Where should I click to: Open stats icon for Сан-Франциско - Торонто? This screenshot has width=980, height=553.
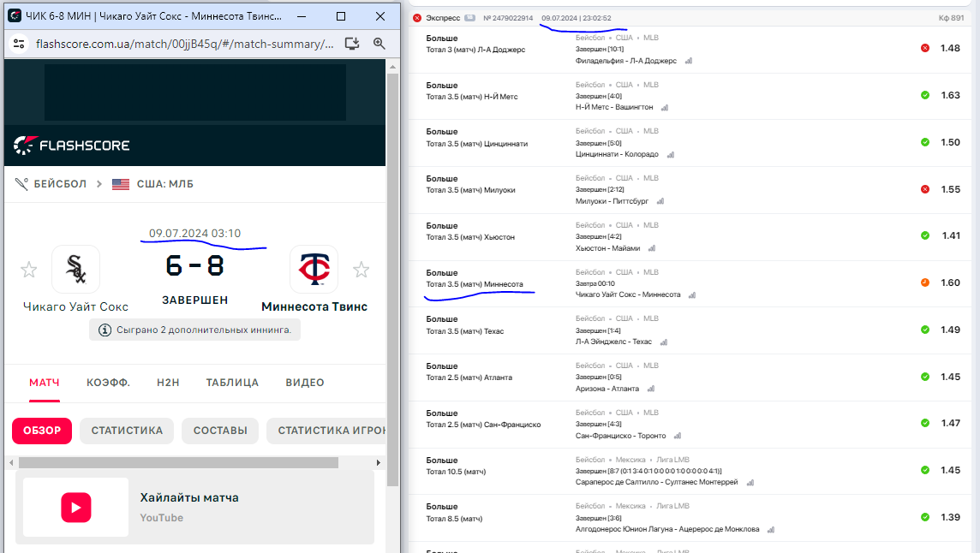(678, 436)
